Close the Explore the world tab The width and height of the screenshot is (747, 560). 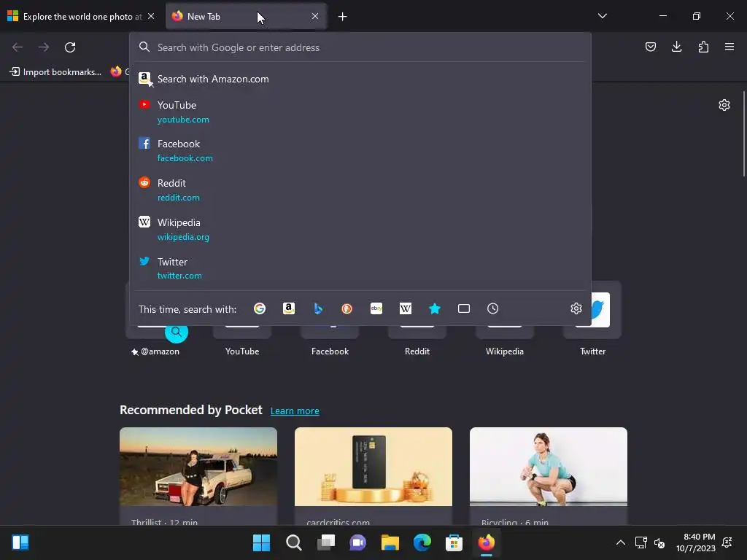(151, 16)
